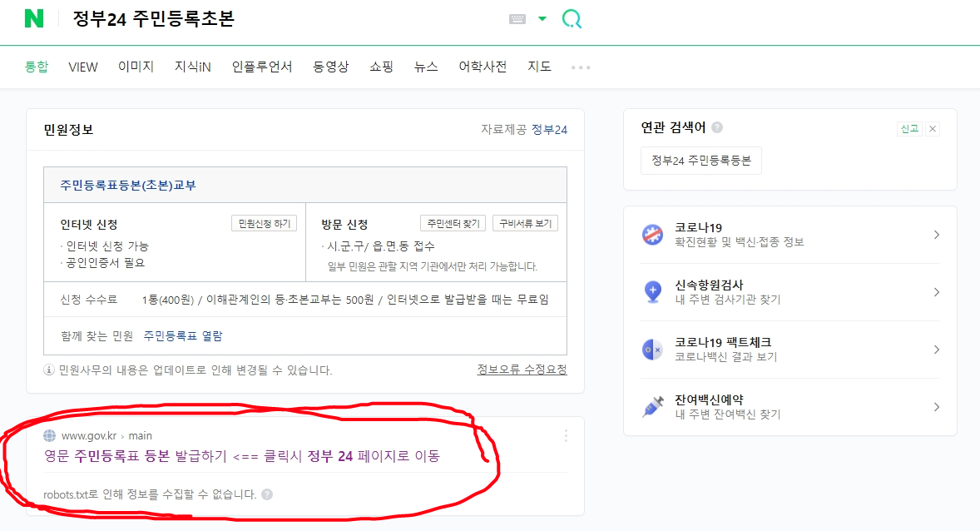Expand more tabs with the three-dot button
Viewport: 980px width, 531px height.
click(581, 67)
